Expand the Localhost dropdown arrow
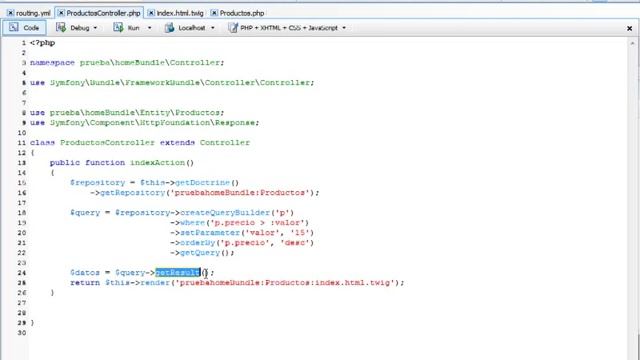This screenshot has width=640, height=360. click(x=212, y=28)
